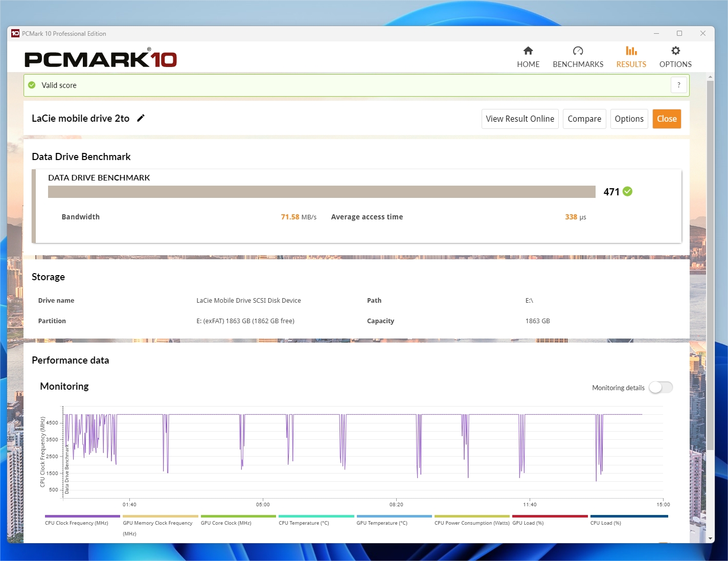Viewport: 728px width, 561px height.
Task: Click the LaCie mobile drive 2to title
Action: 81,118
